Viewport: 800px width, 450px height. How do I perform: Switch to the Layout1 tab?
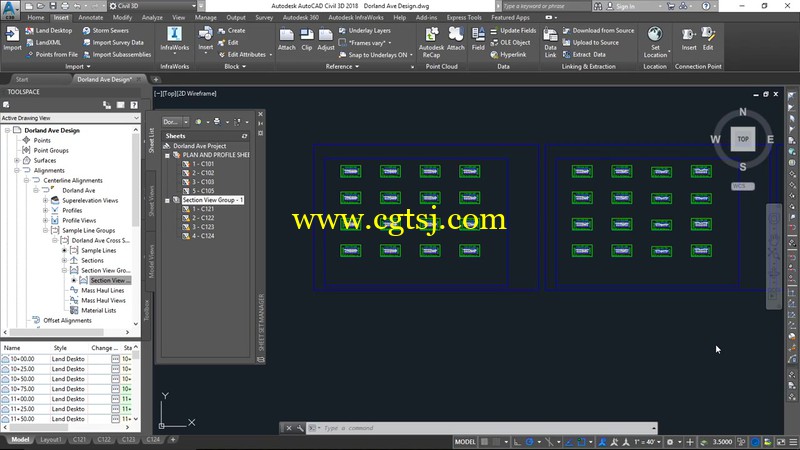[x=51, y=439]
